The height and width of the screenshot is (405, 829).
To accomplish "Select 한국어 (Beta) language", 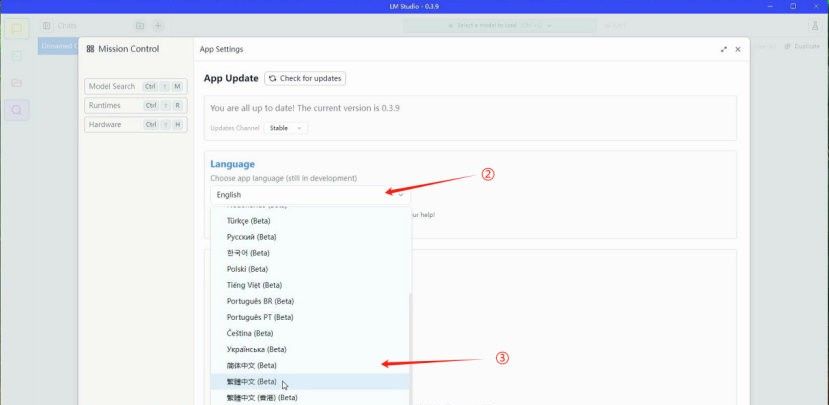I will [x=310, y=253].
